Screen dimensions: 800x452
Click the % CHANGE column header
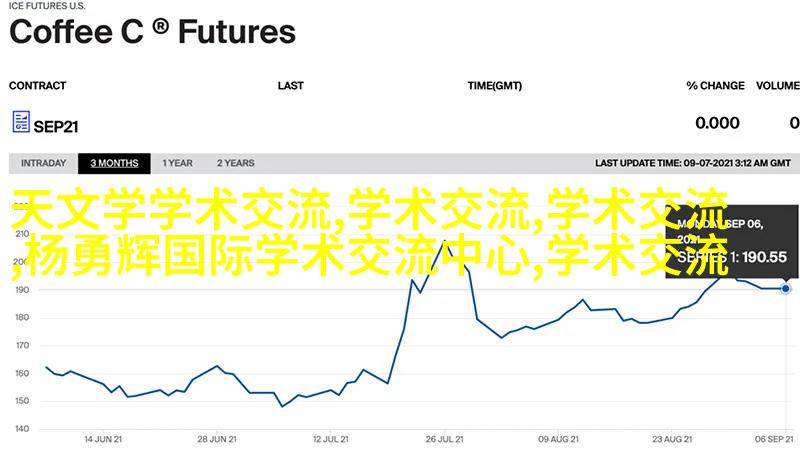click(x=715, y=86)
